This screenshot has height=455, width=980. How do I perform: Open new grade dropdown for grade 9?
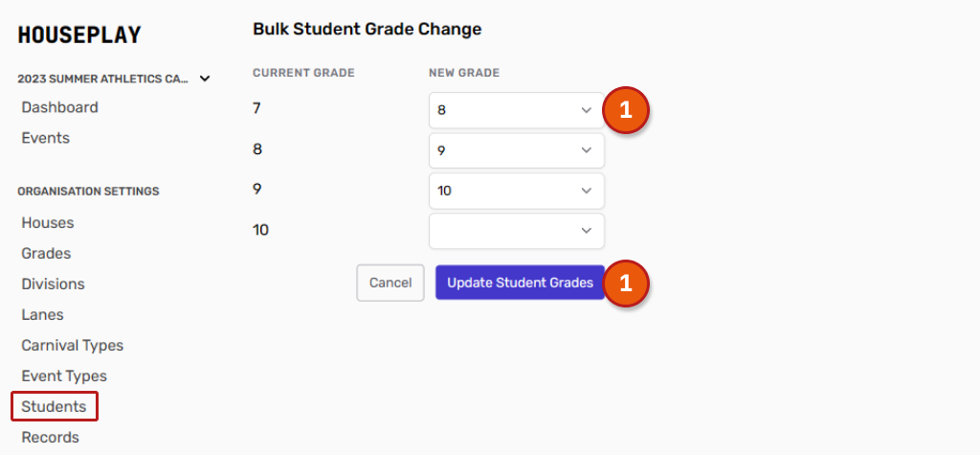tap(517, 191)
